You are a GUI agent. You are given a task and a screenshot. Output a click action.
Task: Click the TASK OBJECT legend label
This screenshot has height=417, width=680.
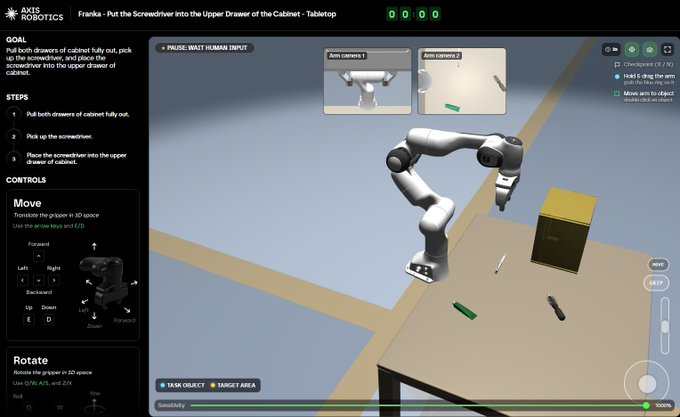(x=186, y=385)
